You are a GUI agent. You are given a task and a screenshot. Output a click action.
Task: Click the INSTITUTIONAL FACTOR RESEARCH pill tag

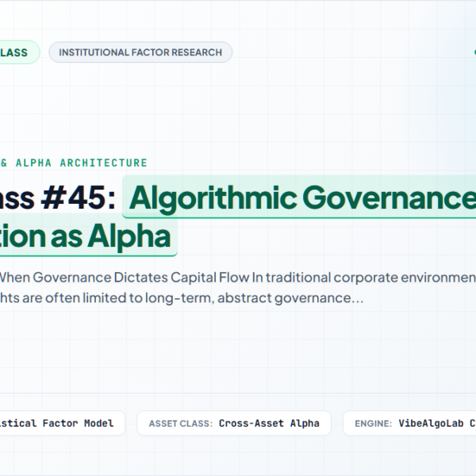[x=140, y=52]
